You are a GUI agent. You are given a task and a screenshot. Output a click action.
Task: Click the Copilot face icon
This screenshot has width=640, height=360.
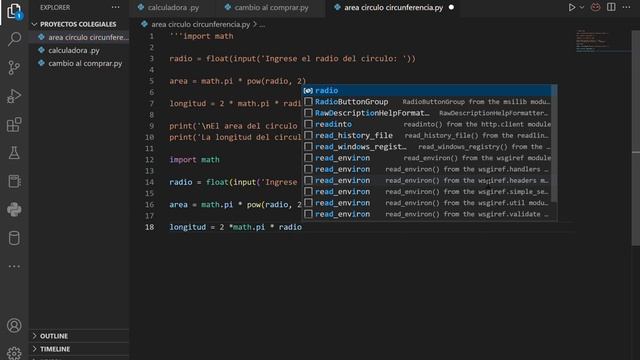(596, 7)
